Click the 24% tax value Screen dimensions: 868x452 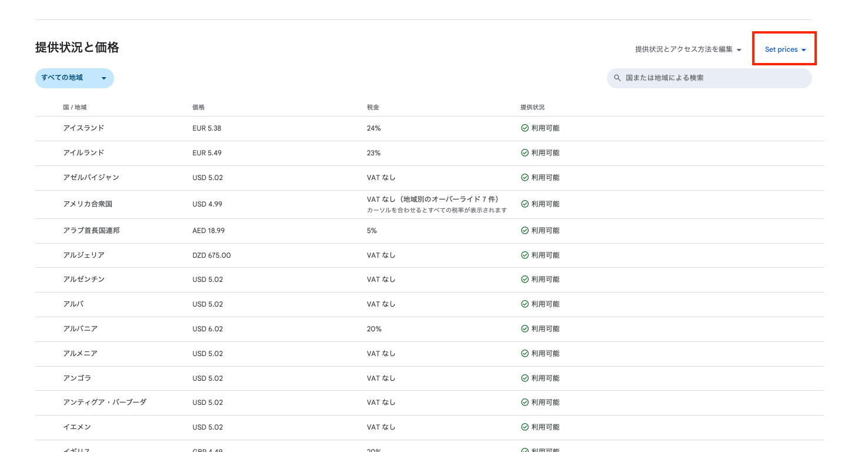pos(373,128)
